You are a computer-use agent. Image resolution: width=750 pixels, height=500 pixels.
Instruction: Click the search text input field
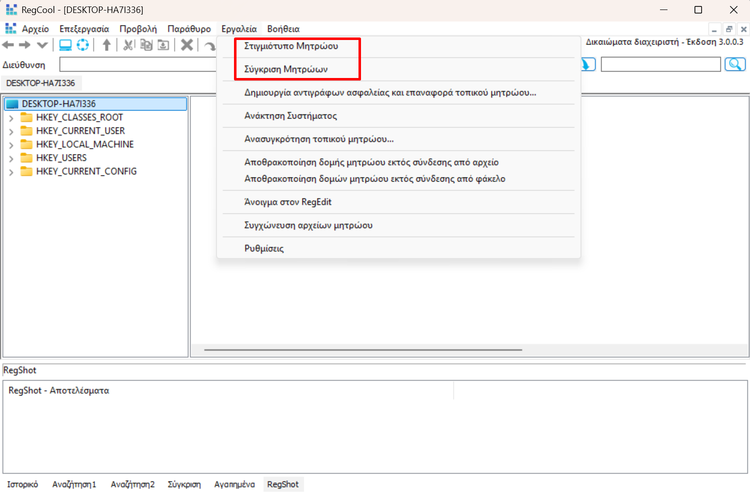click(x=660, y=64)
